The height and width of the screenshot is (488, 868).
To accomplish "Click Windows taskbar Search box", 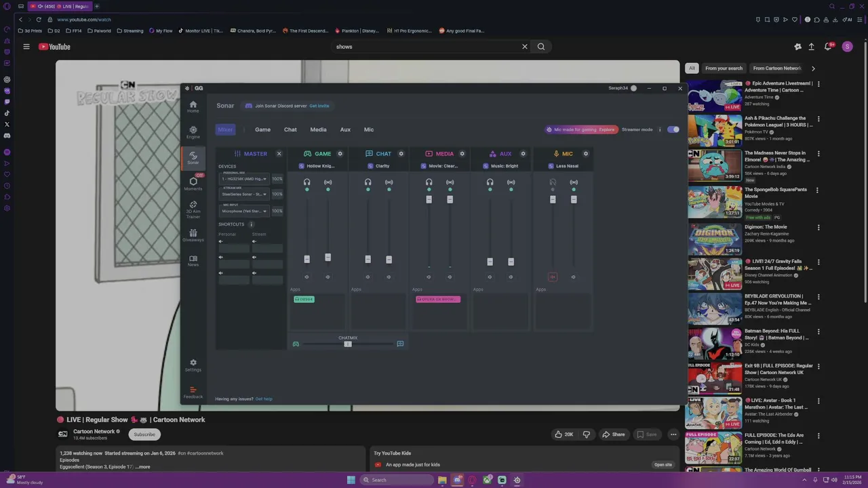I will tap(397, 480).
